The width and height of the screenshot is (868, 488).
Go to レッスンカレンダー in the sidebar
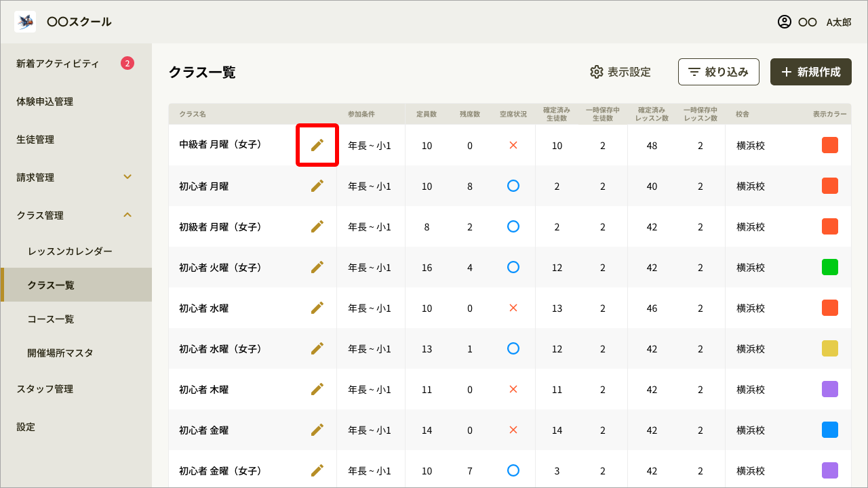pos(70,251)
